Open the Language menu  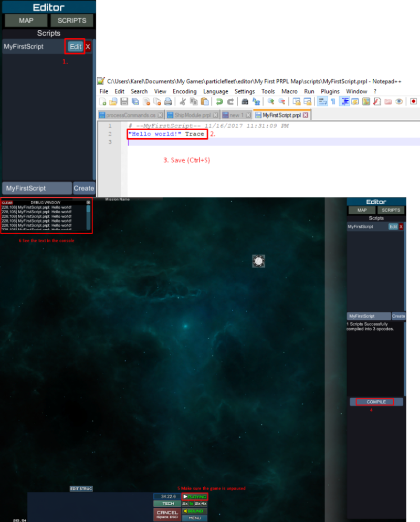215,91
